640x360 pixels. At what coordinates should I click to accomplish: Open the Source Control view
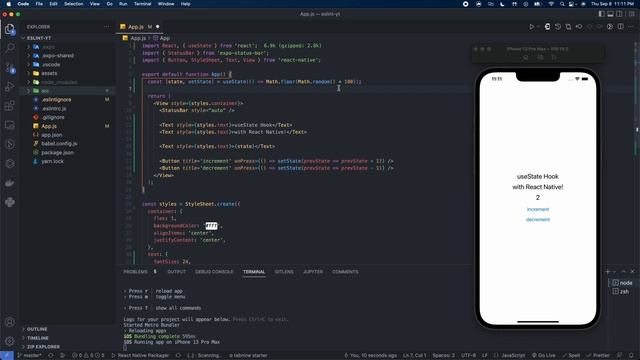[x=9, y=67]
